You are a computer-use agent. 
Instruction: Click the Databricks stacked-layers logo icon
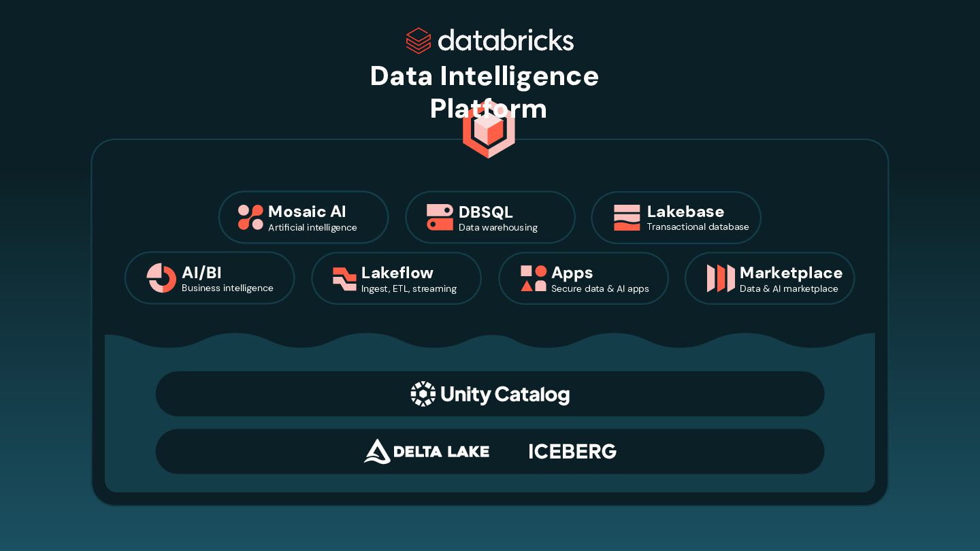[x=419, y=40]
